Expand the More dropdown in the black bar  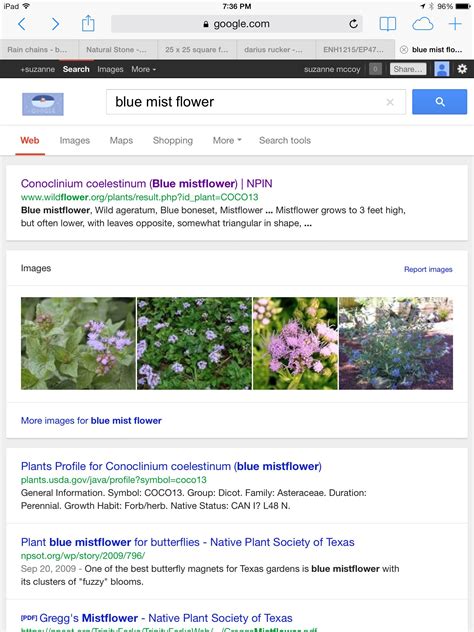click(143, 69)
